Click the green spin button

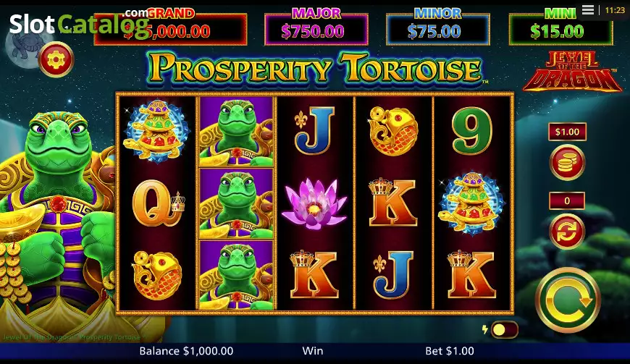tap(568, 300)
